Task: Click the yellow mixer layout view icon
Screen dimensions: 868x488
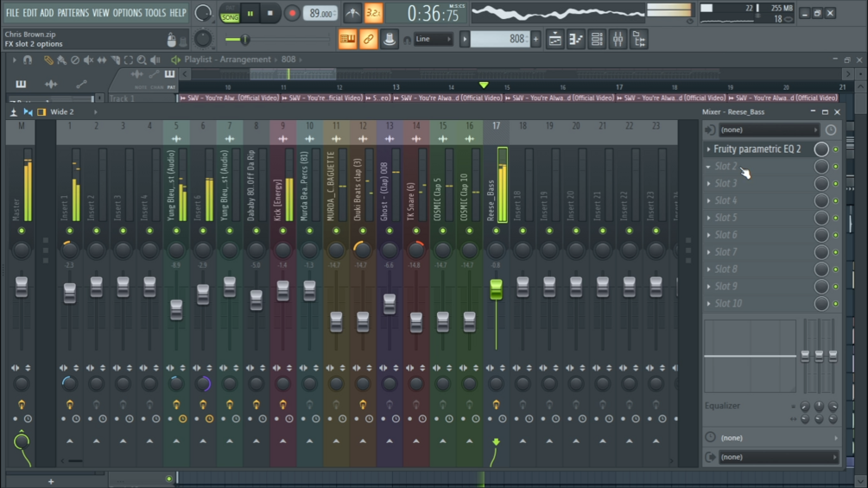Action: click(x=41, y=112)
